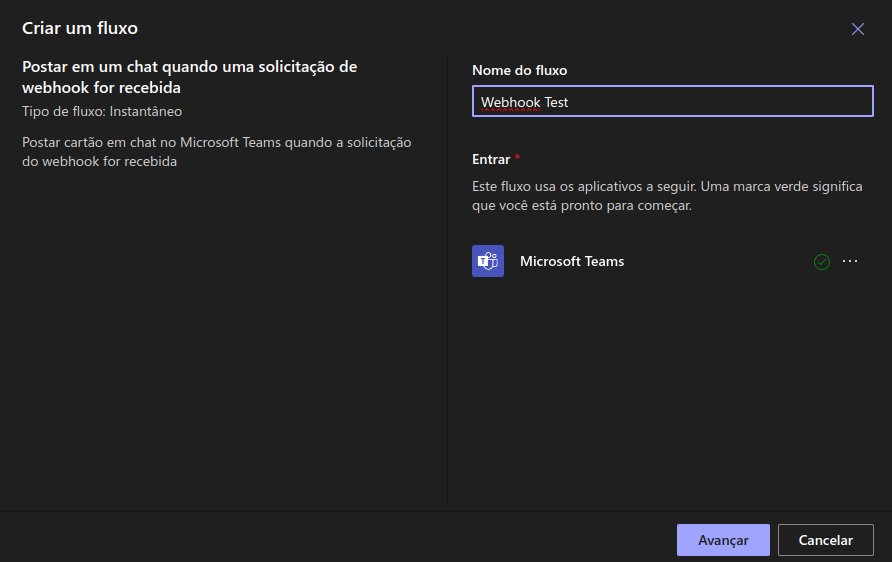Click the Nome do fluxo label
Viewport: 892px width, 562px height.
520,70
